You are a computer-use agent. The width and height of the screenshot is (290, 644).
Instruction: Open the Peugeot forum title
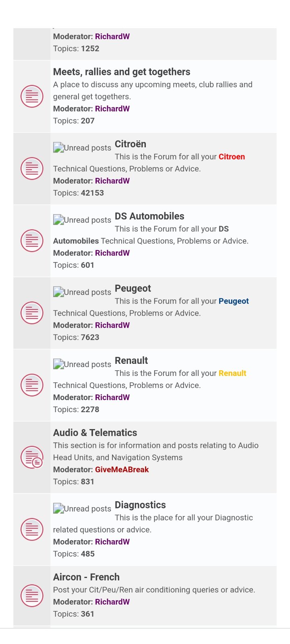click(x=133, y=288)
